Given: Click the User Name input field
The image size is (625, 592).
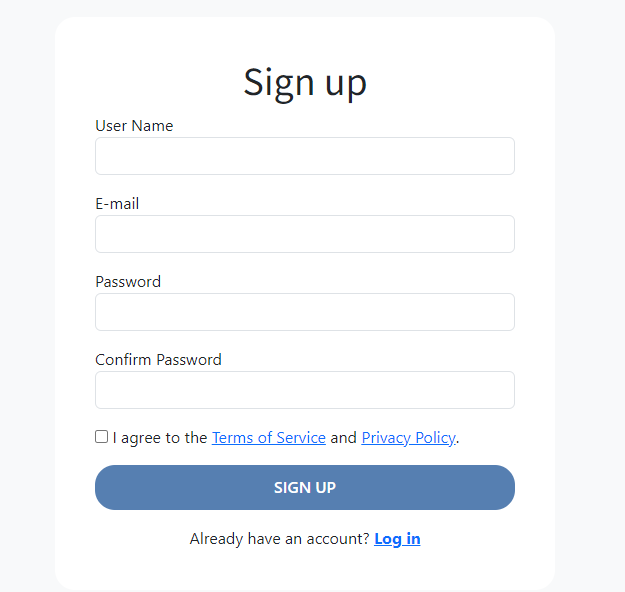Looking at the screenshot, I should 304,156.
